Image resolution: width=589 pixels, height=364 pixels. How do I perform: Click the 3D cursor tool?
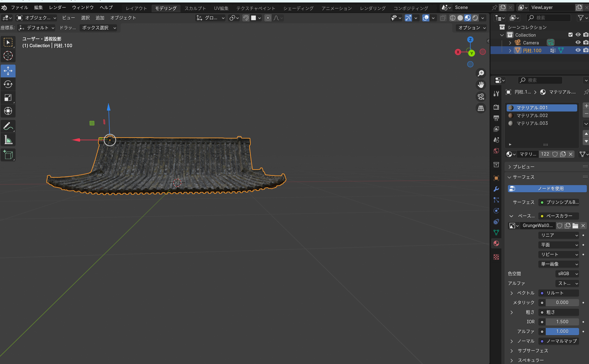(x=8, y=56)
